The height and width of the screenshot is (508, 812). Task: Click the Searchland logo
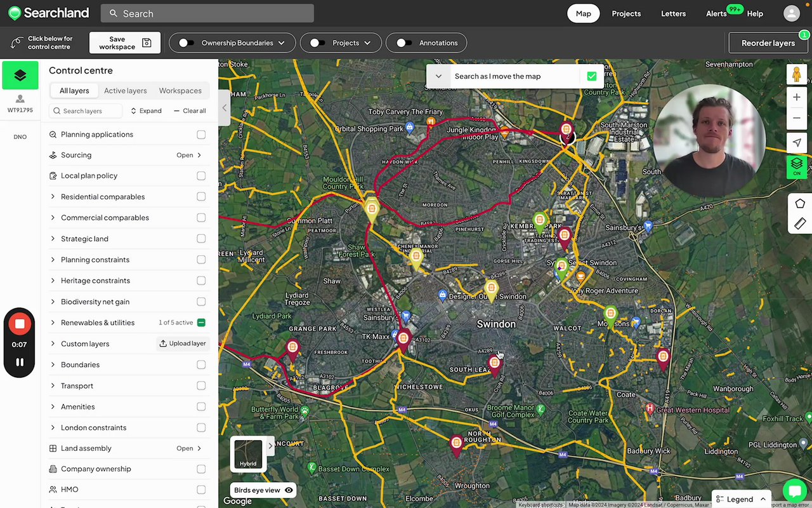[x=49, y=13]
